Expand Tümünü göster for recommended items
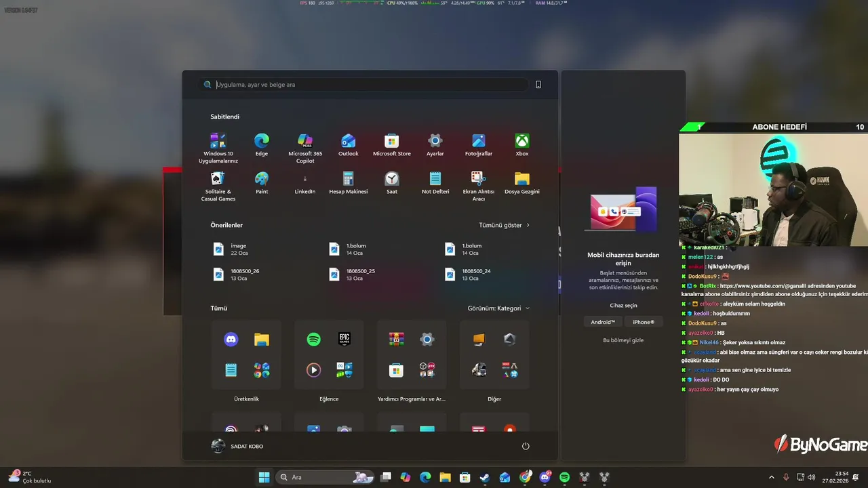The image size is (868, 488). tap(505, 225)
